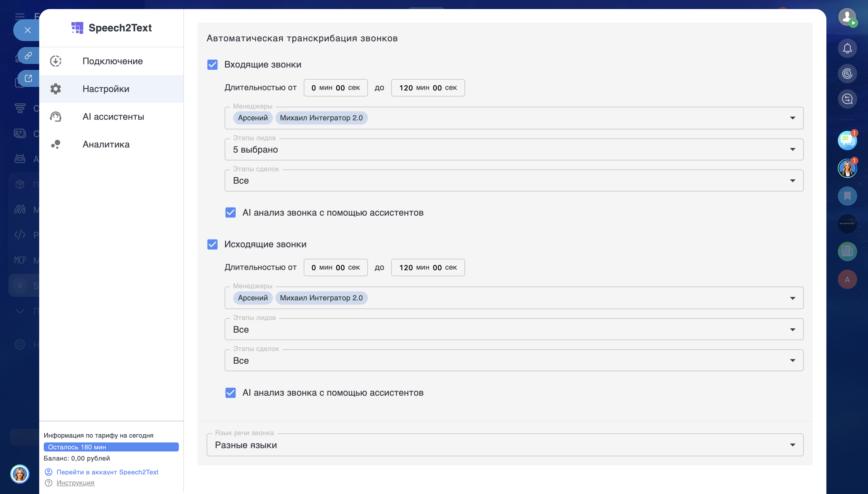
Task: Switch to the Аналитика section
Action: click(106, 144)
